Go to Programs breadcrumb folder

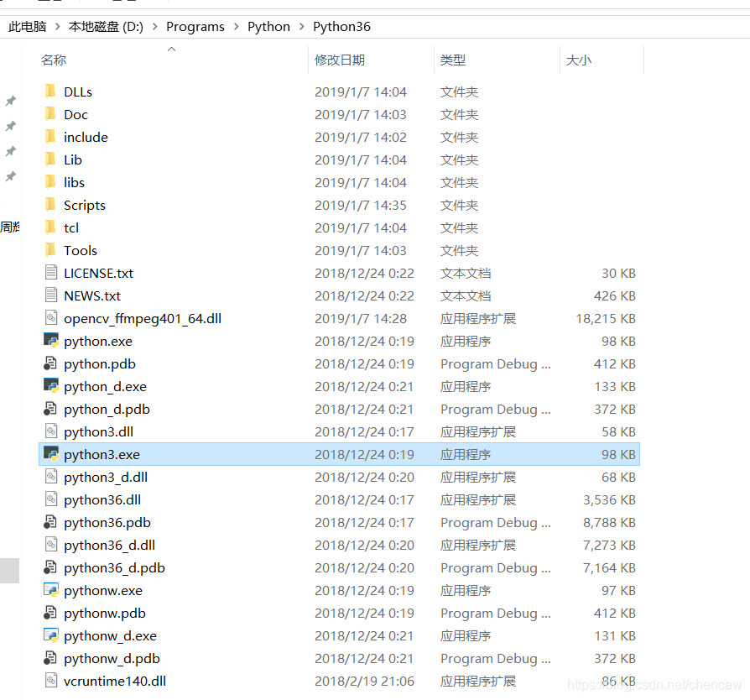pyautogui.click(x=195, y=26)
